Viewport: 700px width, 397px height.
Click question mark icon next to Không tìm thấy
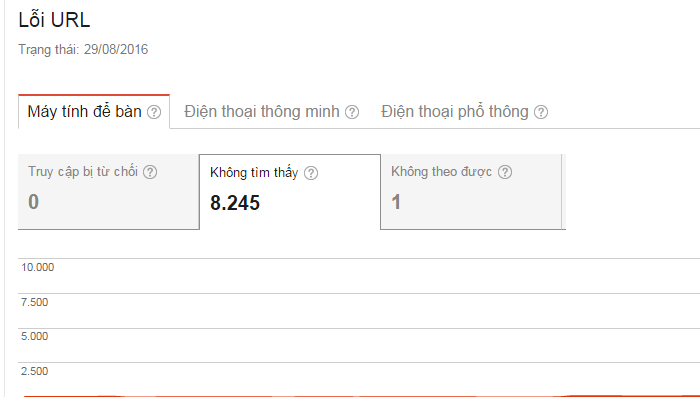pyautogui.click(x=311, y=173)
